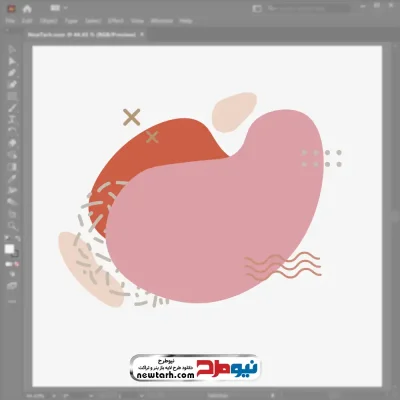Select the Selection tool arrow

(12, 50)
